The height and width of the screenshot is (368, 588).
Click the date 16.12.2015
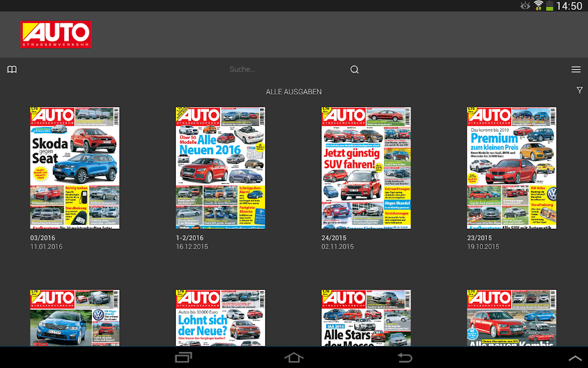(x=192, y=247)
